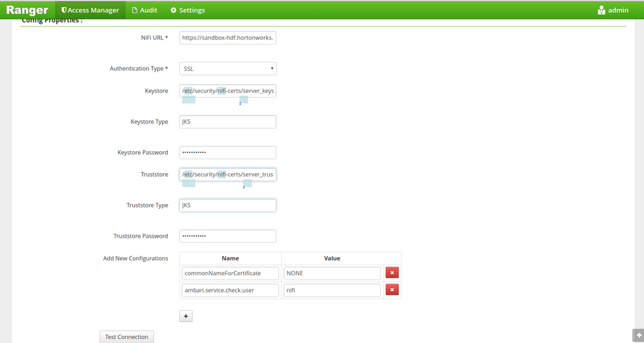Click into the NiFi URL field
Viewport: 644px width, 343px height.
(228, 37)
